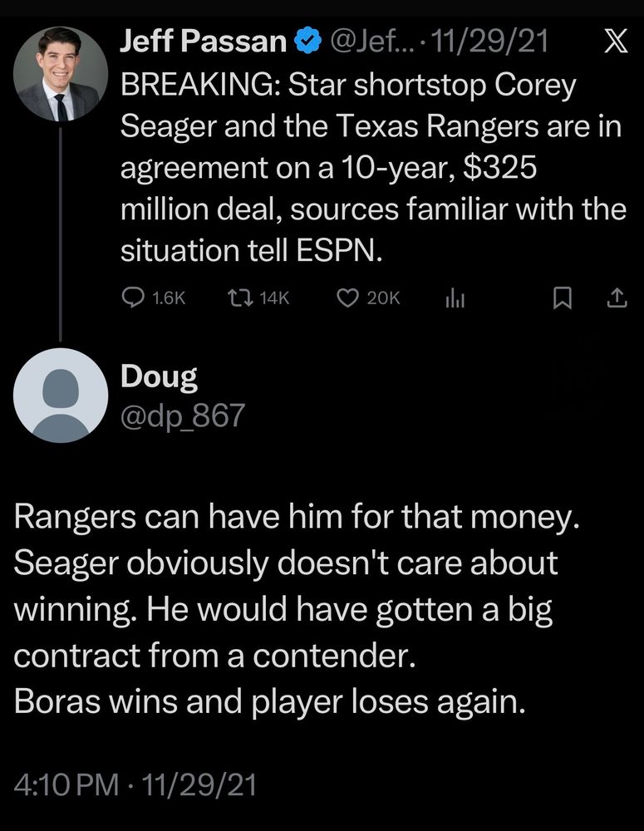
Task: Open Doug's profile via his display name
Action: point(160,377)
